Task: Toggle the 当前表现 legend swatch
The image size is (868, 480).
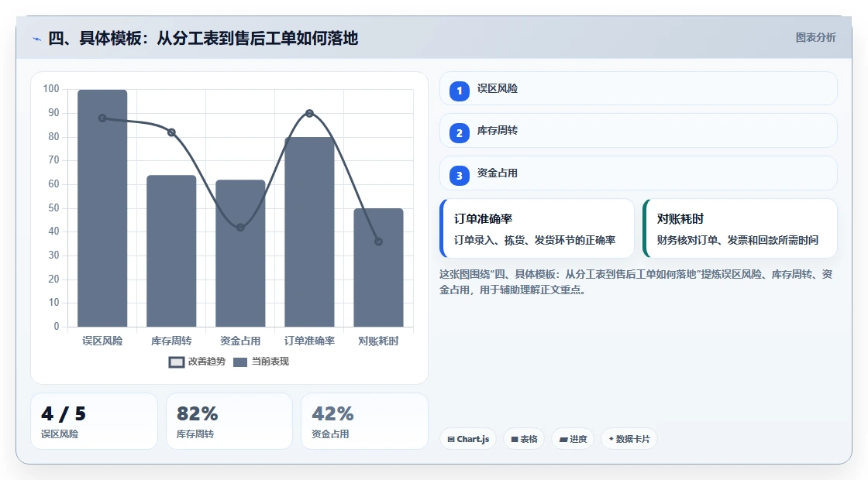Action: 240,362
